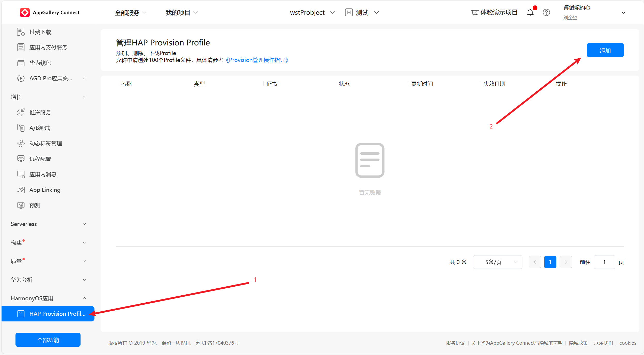Image resolution: width=644 pixels, height=355 pixels.
Task: Click the 远程配置 icon
Action: [x=21, y=159]
